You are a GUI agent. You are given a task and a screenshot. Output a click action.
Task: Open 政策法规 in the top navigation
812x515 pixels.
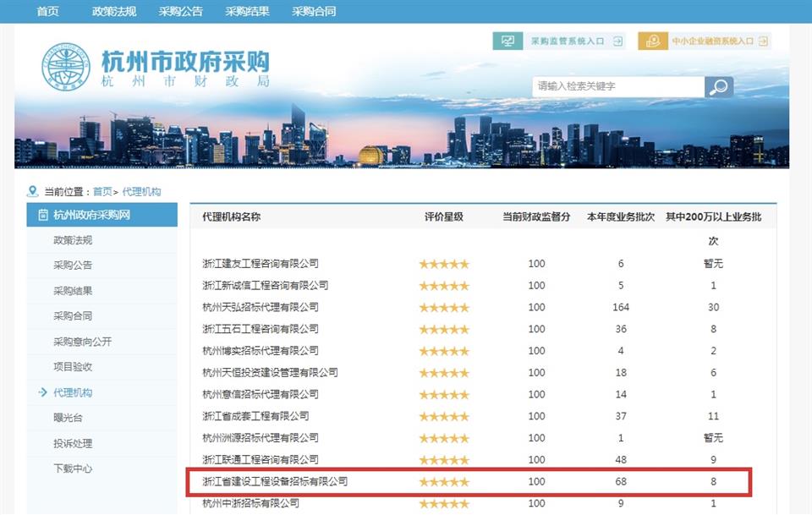coord(113,12)
